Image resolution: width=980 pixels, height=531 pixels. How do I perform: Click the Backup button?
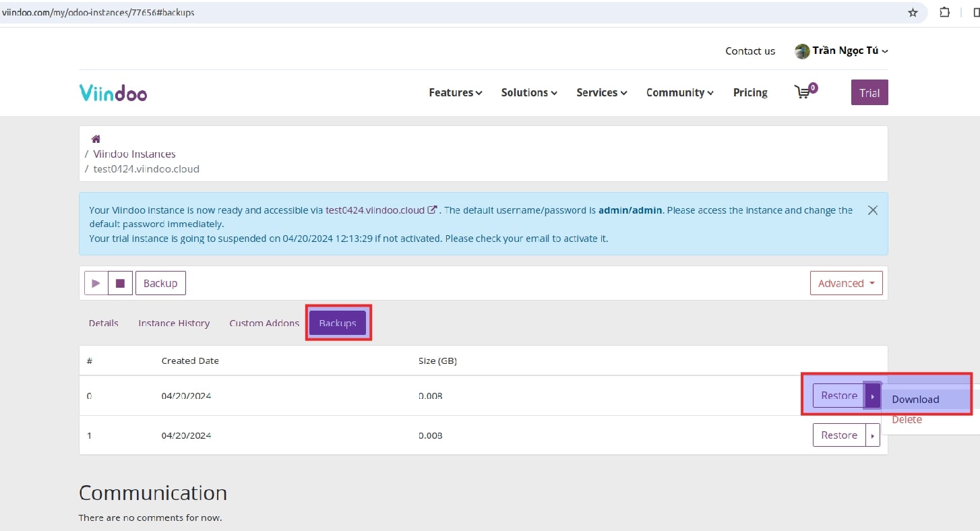click(x=160, y=283)
